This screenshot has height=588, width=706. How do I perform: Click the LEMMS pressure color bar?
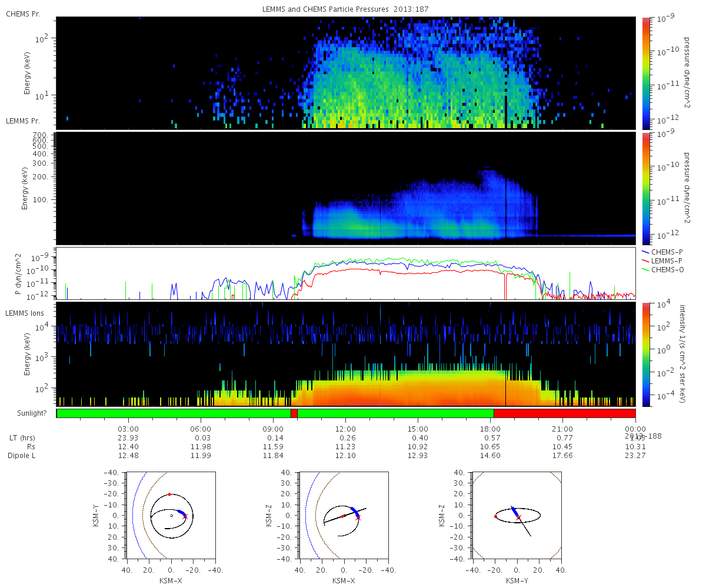point(645,188)
